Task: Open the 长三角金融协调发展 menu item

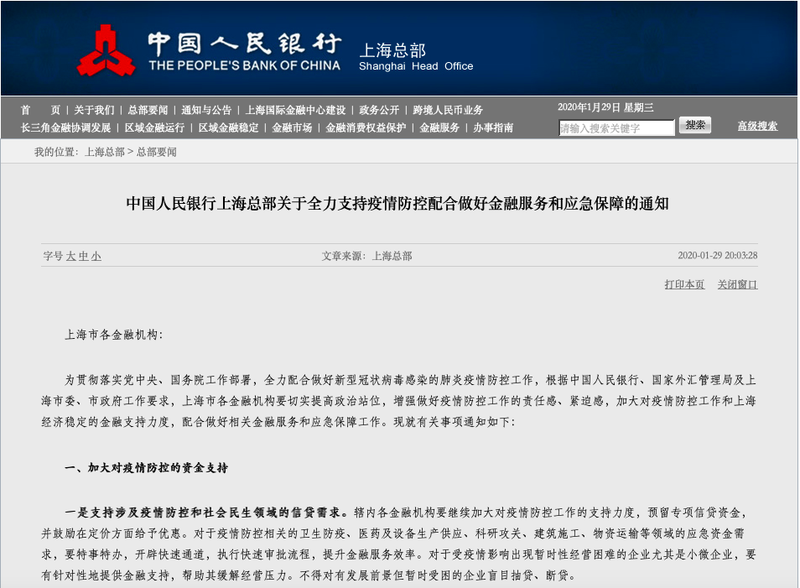Action: (x=66, y=128)
